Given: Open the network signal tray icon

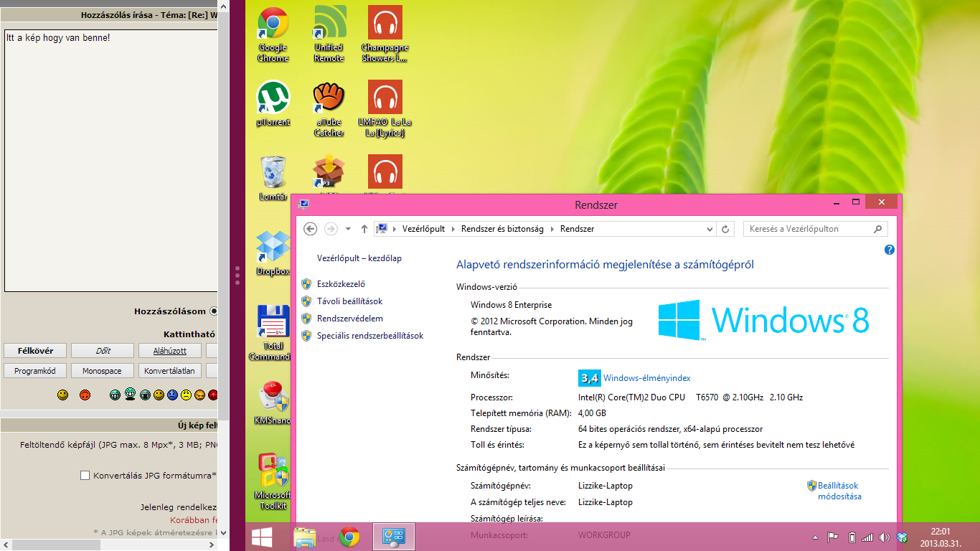Looking at the screenshot, I should pos(867,537).
